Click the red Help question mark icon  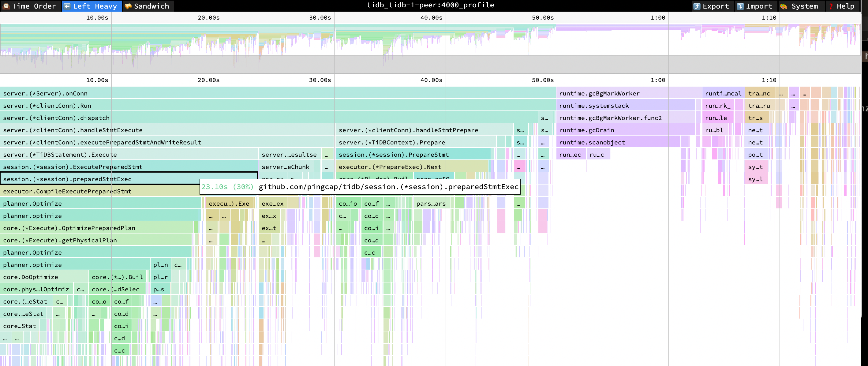tap(830, 6)
